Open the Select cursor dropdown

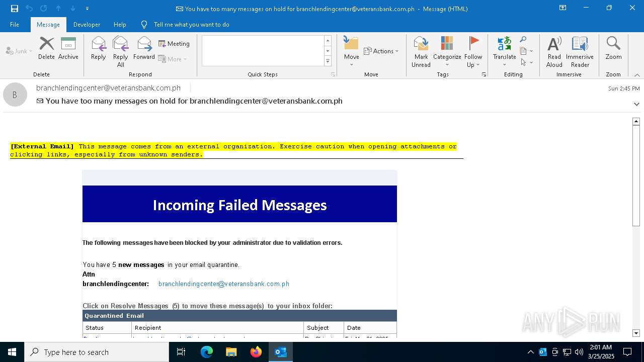tap(526, 62)
